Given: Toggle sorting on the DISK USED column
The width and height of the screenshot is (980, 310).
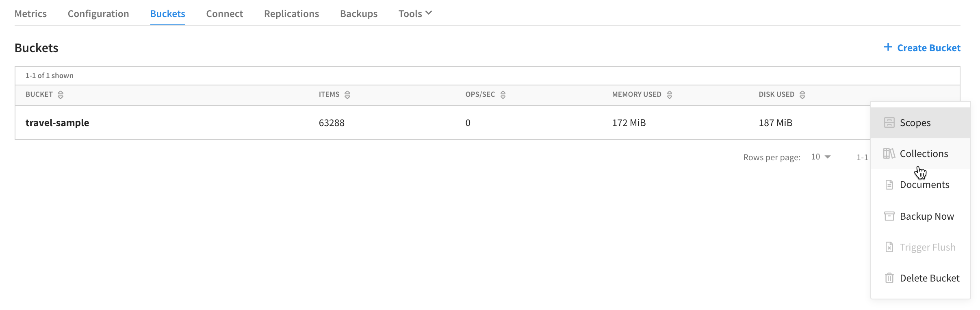Looking at the screenshot, I should pos(802,94).
